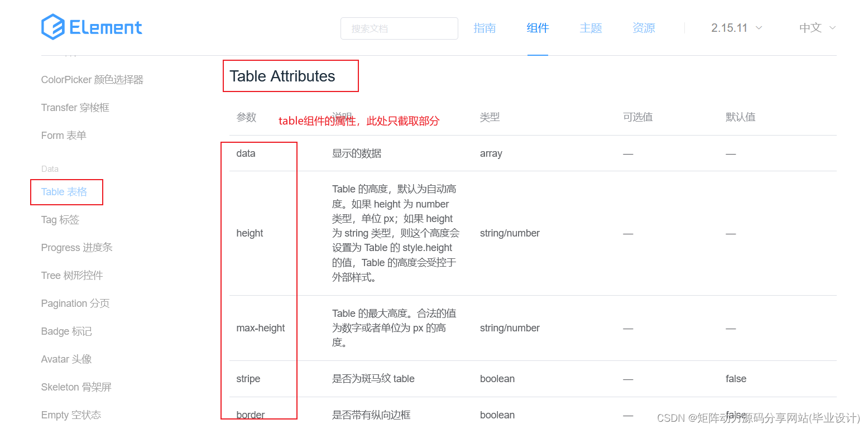Select Badge 标记 in the sidebar
Viewport: 868px width, 429px height.
coord(66,331)
